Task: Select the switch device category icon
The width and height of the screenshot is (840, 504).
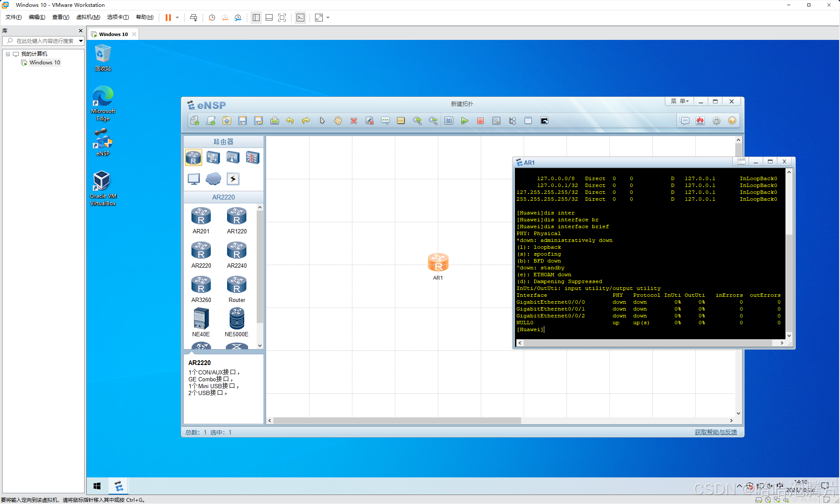Action: [213, 158]
